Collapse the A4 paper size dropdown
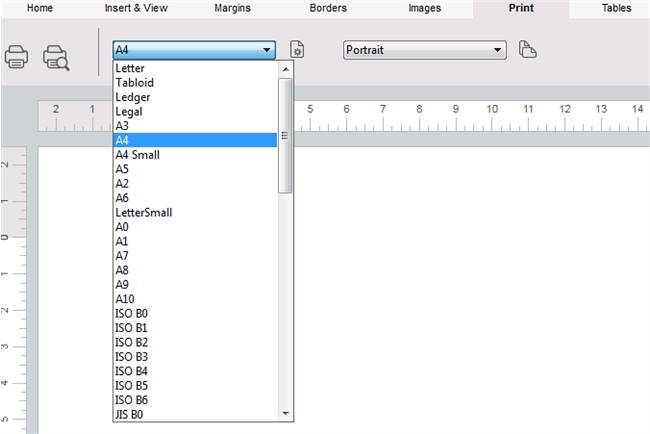 click(x=266, y=50)
